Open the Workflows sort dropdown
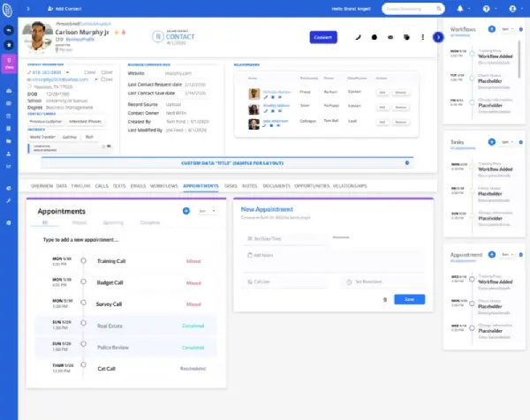This screenshot has width=530, height=420. pos(507,29)
